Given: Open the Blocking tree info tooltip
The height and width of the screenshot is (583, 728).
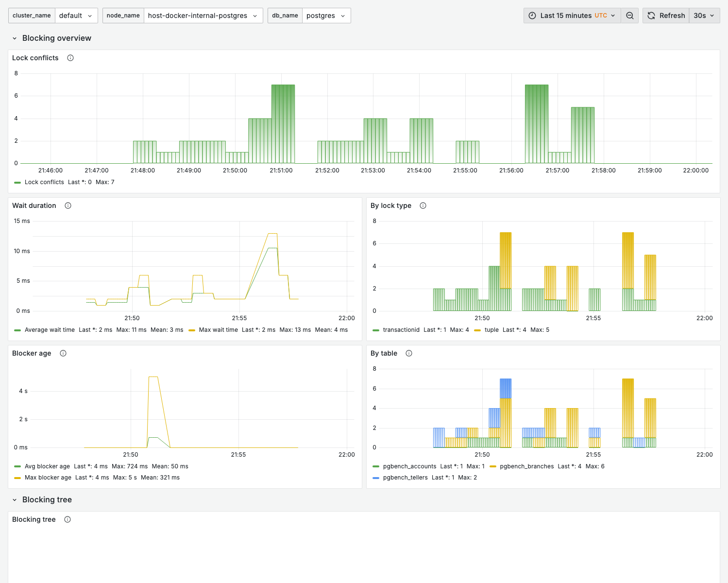Looking at the screenshot, I should [x=68, y=519].
